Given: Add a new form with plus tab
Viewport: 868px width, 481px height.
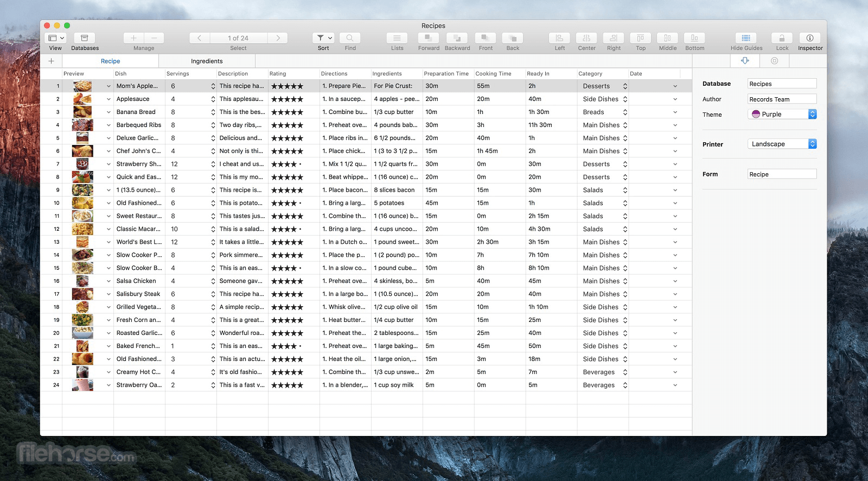Looking at the screenshot, I should click(51, 61).
